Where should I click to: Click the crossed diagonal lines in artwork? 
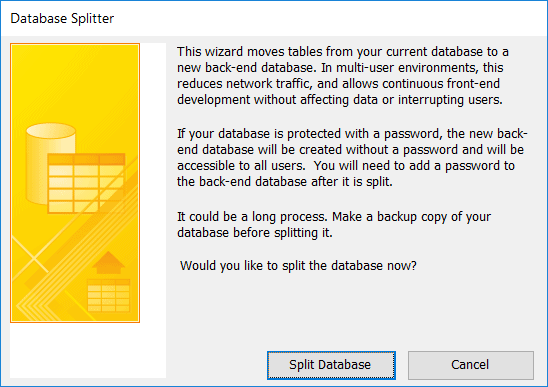point(33,258)
